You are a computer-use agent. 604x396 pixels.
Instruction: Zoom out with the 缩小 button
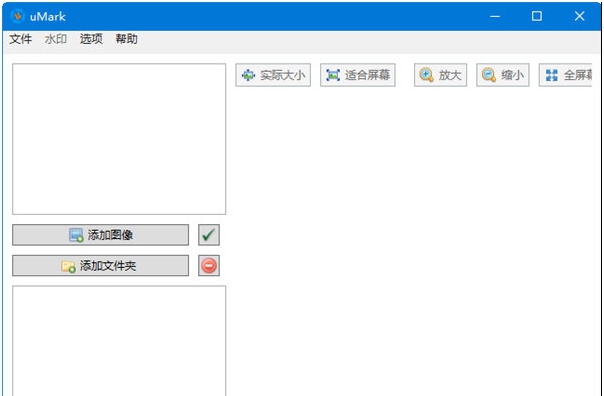[503, 75]
